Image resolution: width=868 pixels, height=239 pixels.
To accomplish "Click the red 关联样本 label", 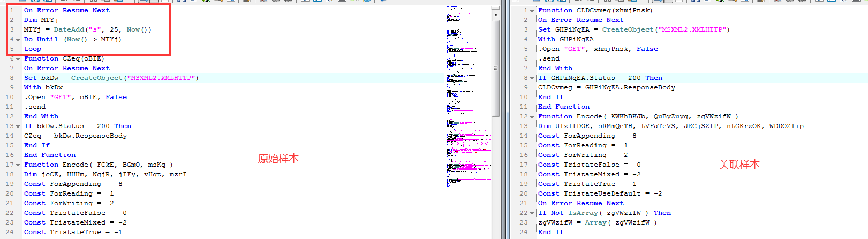I will [x=739, y=165].
